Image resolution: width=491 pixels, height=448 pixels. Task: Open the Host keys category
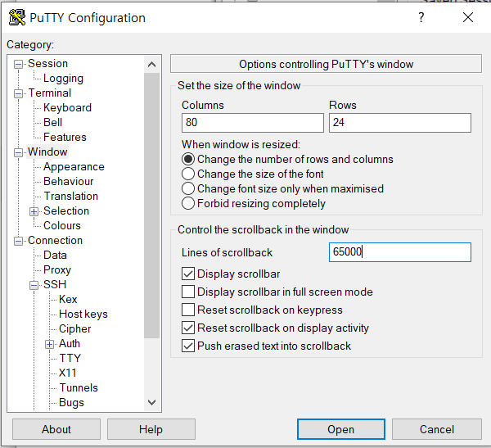tap(83, 315)
